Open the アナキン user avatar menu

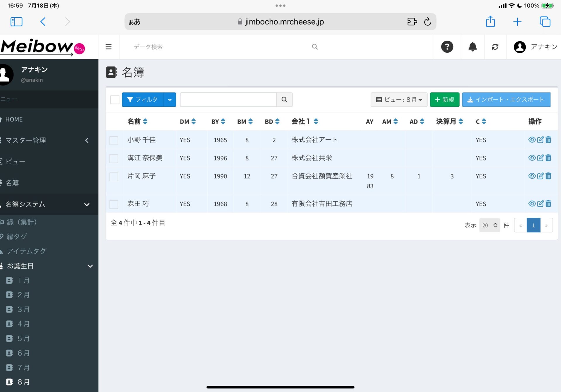click(535, 47)
